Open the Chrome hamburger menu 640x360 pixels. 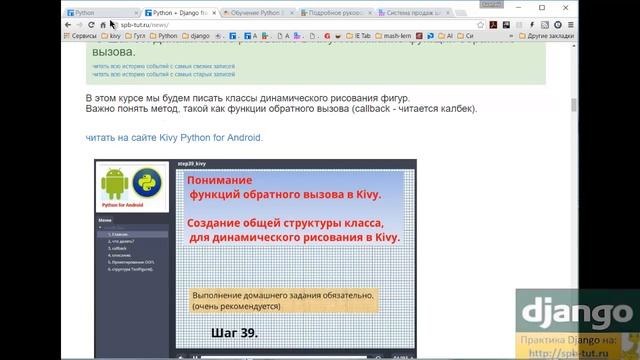click(571, 25)
